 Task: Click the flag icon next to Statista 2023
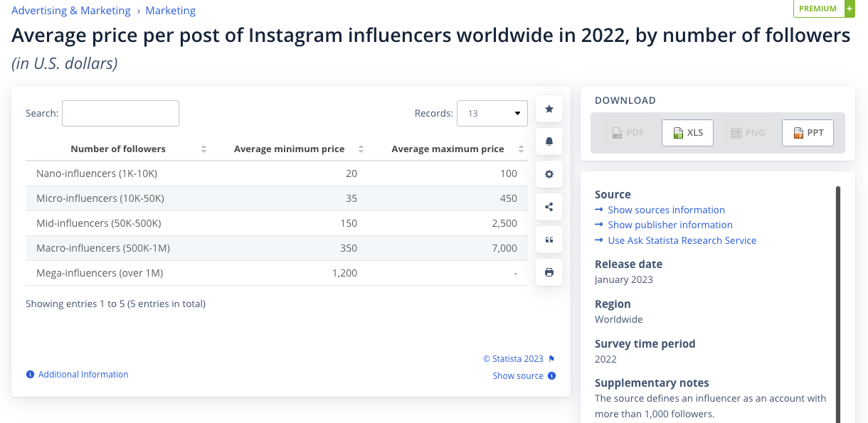551,359
